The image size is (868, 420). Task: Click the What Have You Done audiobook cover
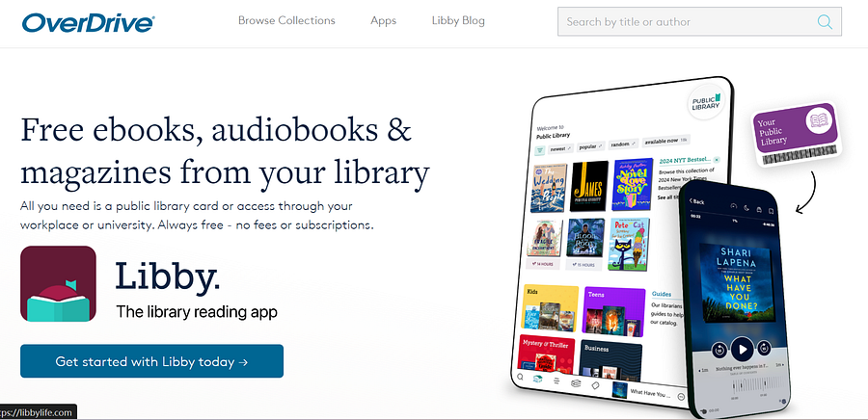[736, 283]
